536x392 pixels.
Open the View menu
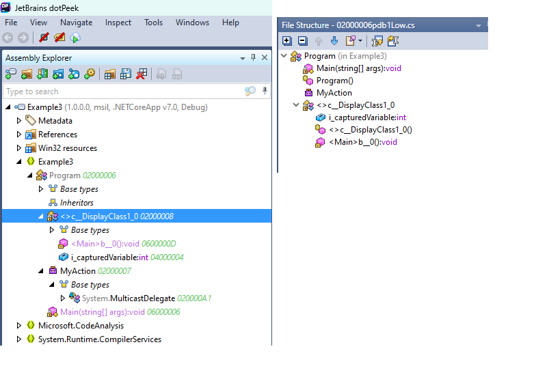coord(38,23)
